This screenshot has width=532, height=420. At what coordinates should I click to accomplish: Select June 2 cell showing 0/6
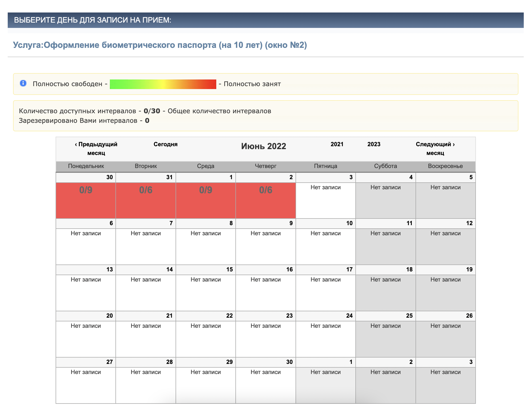click(x=266, y=200)
